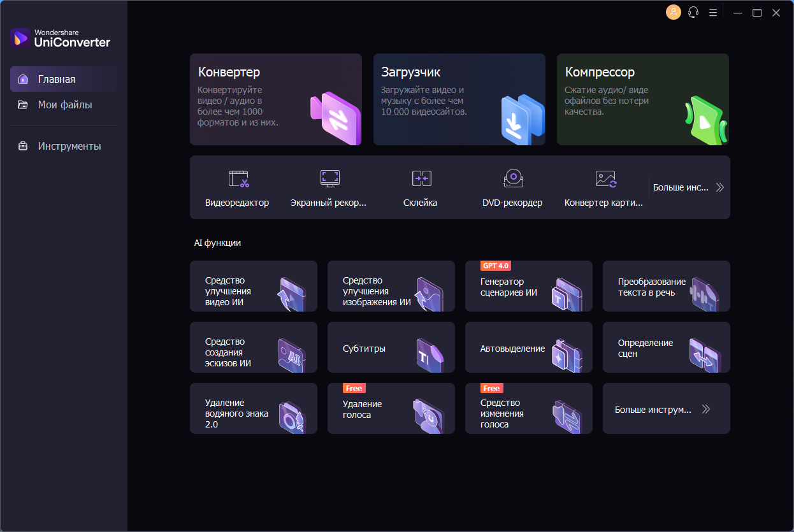Click the DVD-рекордер disc icon

pyautogui.click(x=513, y=178)
